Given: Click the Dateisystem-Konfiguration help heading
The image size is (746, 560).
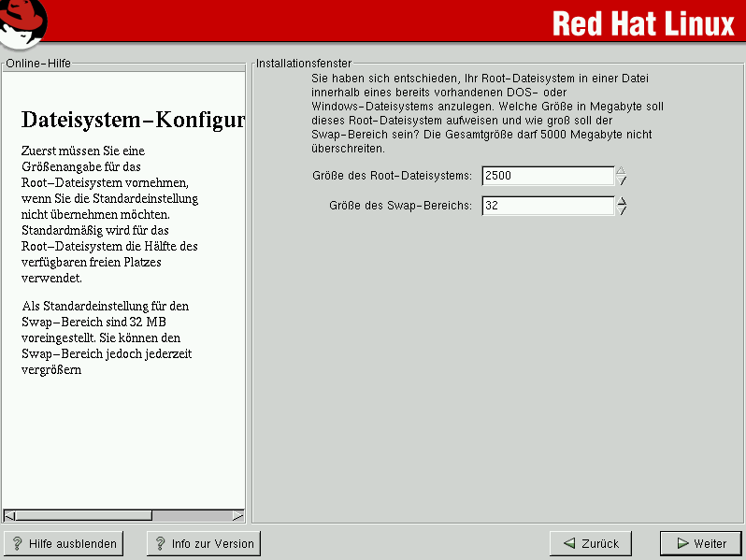Looking at the screenshot, I should [132, 121].
